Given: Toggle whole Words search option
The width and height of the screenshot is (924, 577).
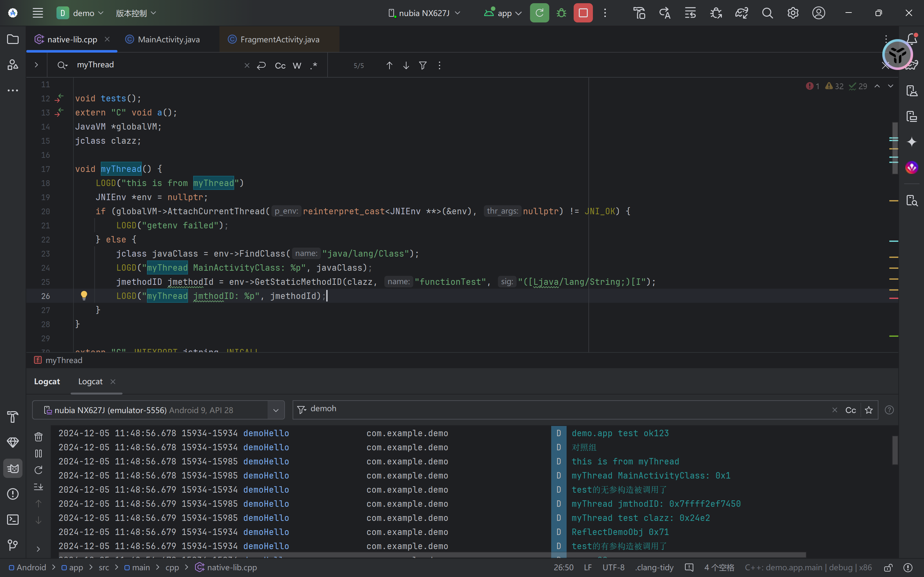Looking at the screenshot, I should (297, 66).
